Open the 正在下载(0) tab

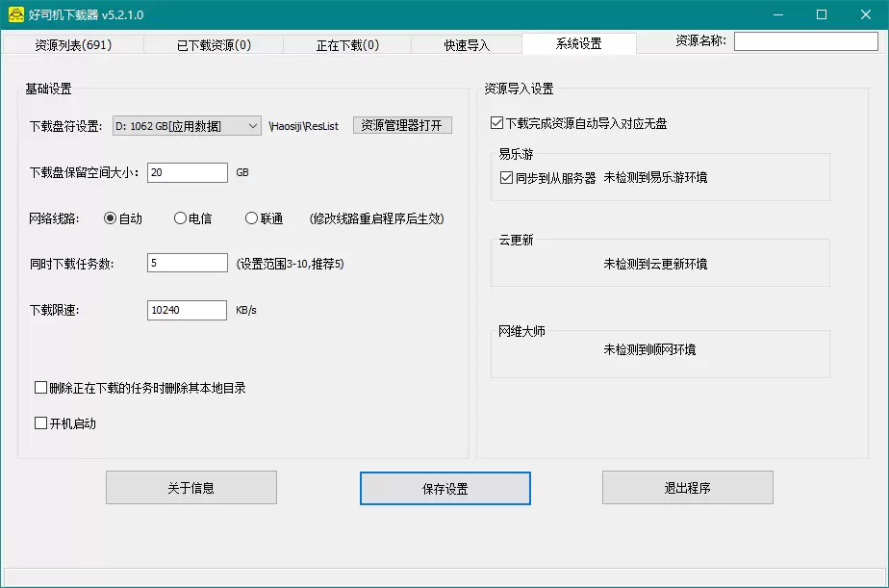(x=347, y=44)
